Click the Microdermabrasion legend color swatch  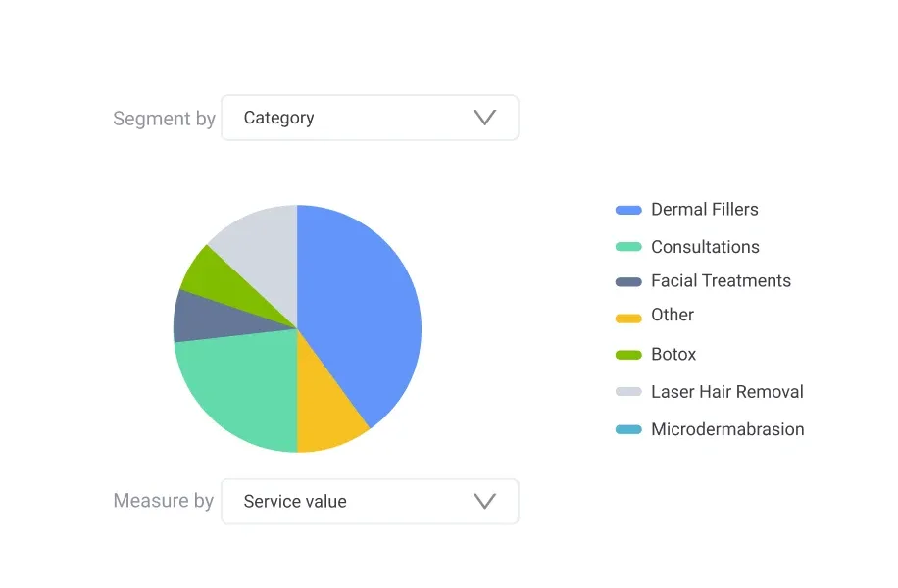click(628, 429)
